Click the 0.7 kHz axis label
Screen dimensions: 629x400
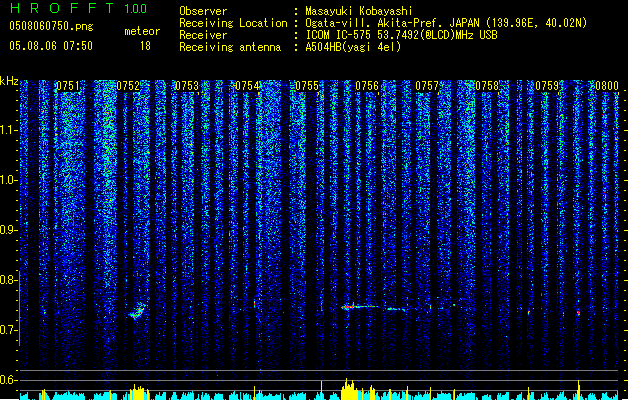tap(8, 330)
